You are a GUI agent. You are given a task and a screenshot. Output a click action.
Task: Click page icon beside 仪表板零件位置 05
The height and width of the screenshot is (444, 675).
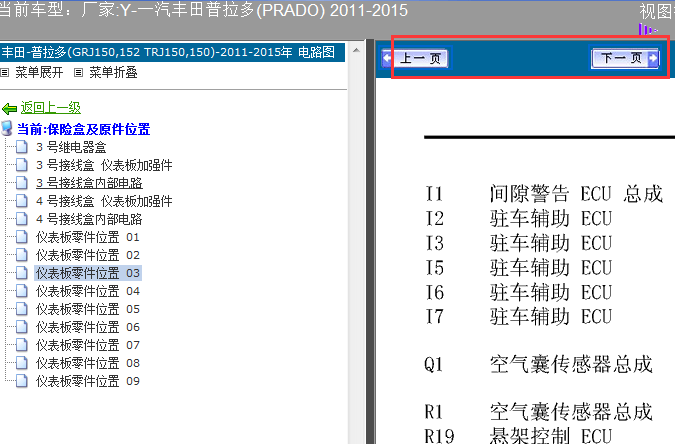22,309
